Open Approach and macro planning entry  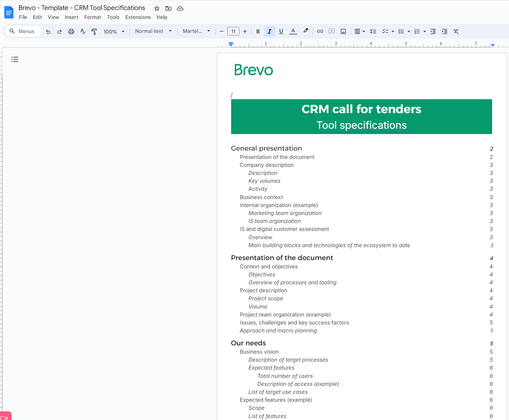click(278, 330)
